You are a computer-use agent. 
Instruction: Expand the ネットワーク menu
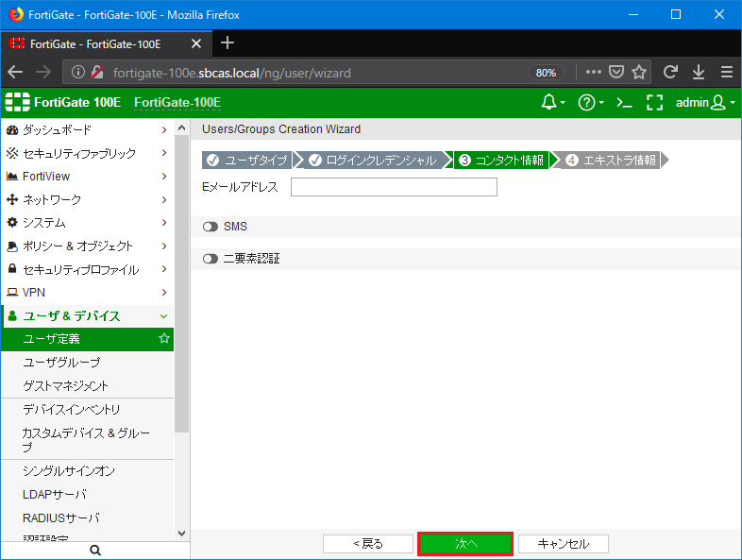(x=87, y=200)
